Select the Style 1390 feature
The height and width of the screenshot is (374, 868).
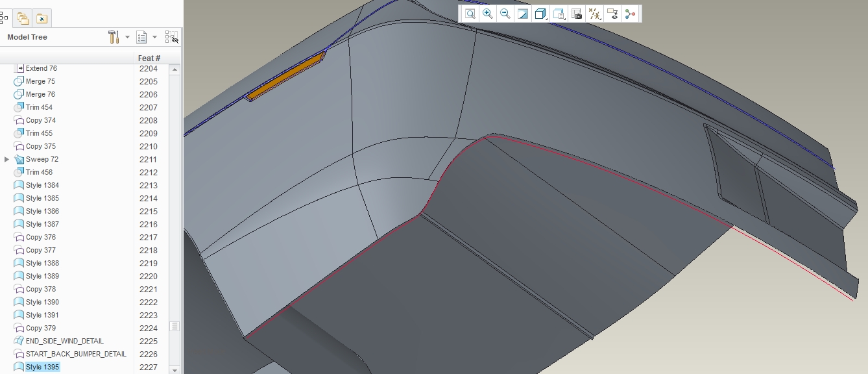coord(42,302)
